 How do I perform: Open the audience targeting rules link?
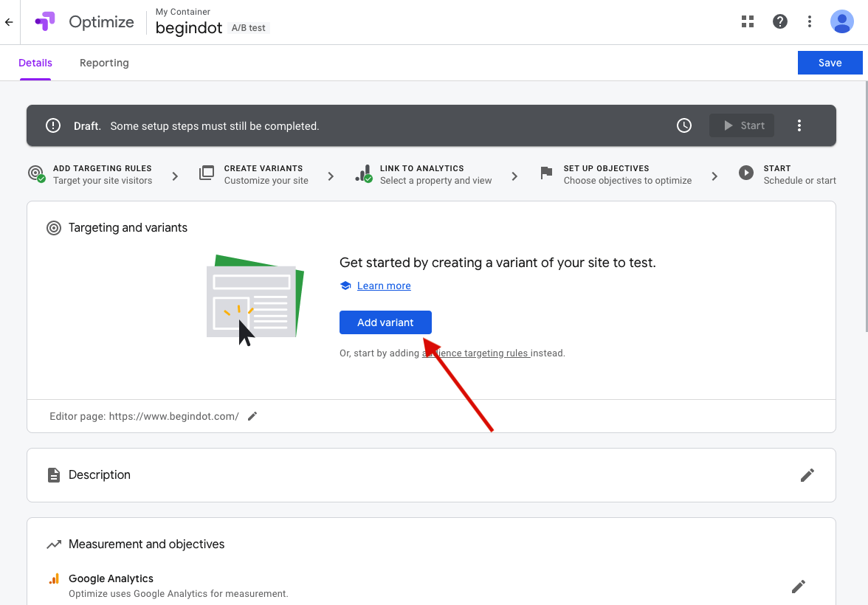[x=476, y=353]
